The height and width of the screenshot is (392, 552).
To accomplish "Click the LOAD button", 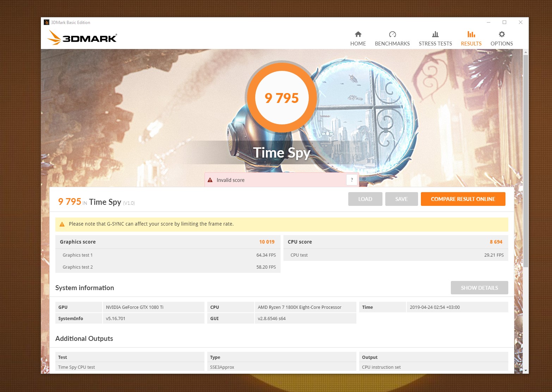I will pos(365,199).
